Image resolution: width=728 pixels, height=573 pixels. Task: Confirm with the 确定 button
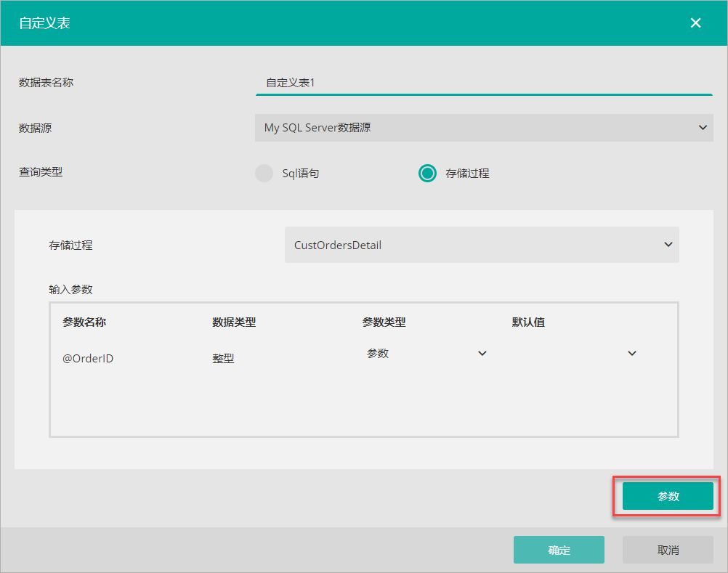pyautogui.click(x=559, y=550)
